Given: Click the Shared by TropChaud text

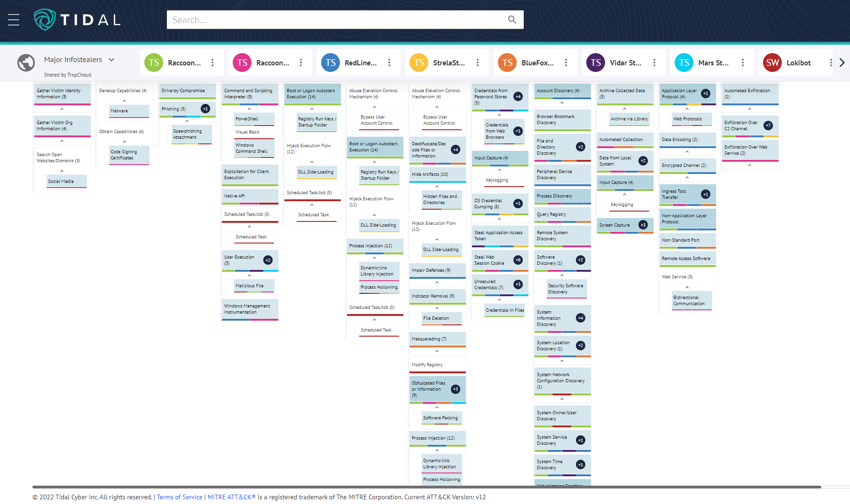Looking at the screenshot, I should [x=68, y=75].
